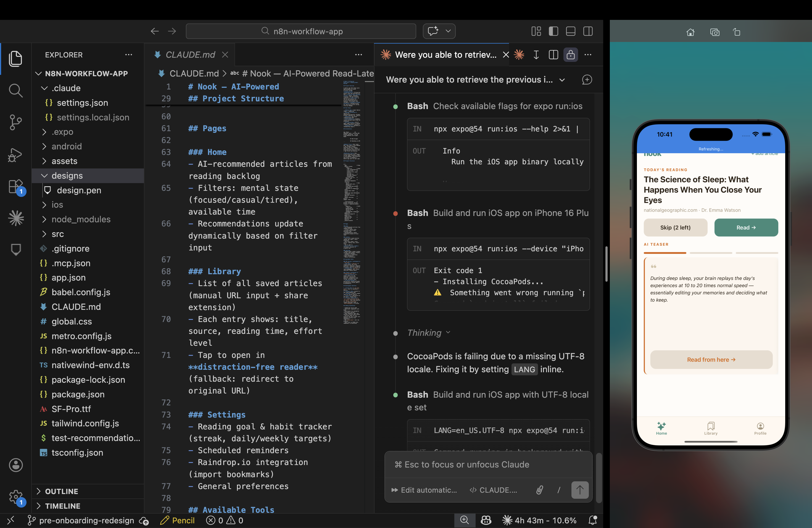Open Explorer views and more actions menu

point(129,55)
